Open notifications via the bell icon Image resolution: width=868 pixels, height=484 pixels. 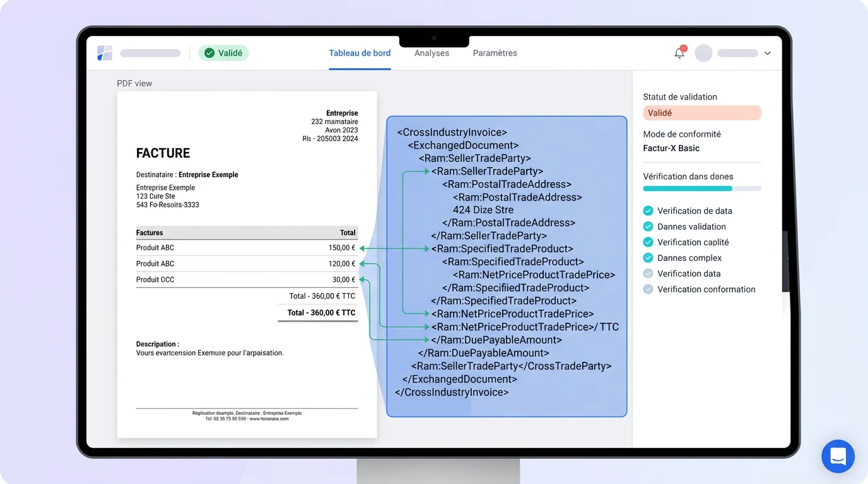pyautogui.click(x=679, y=54)
